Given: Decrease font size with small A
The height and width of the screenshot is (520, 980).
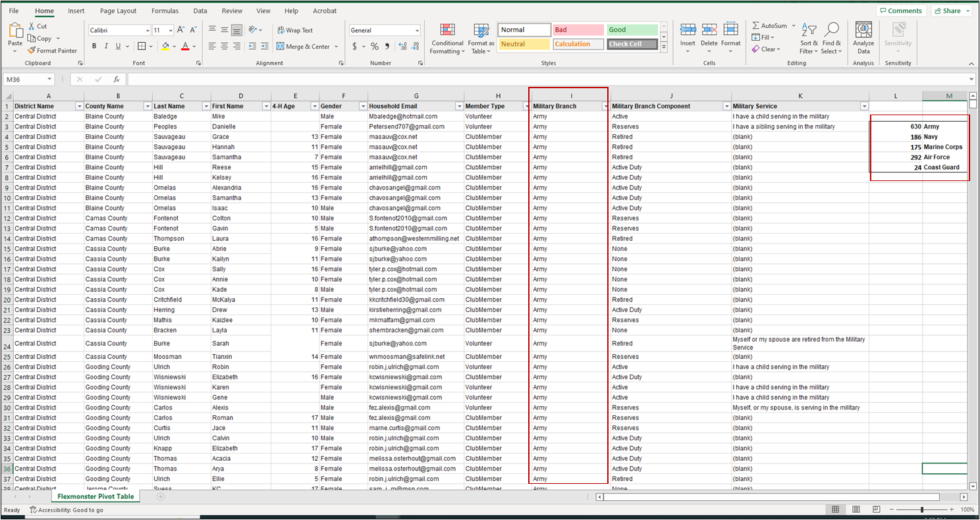Looking at the screenshot, I should click(193, 30).
